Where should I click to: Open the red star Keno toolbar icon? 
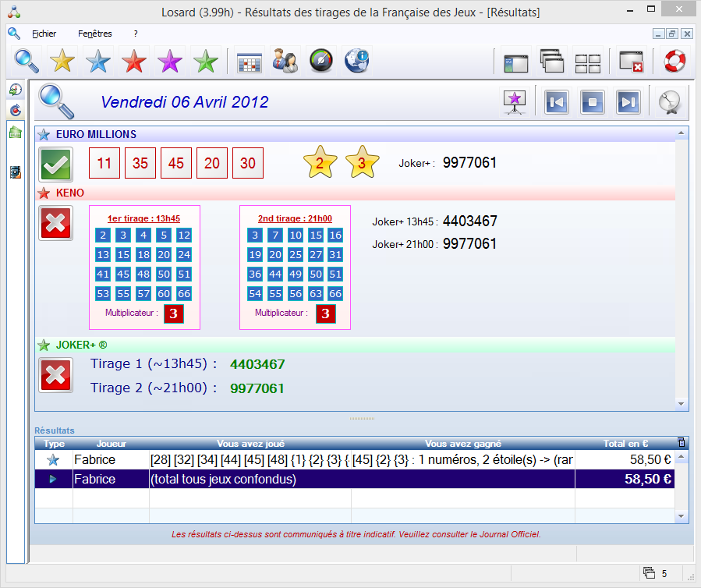(x=133, y=60)
